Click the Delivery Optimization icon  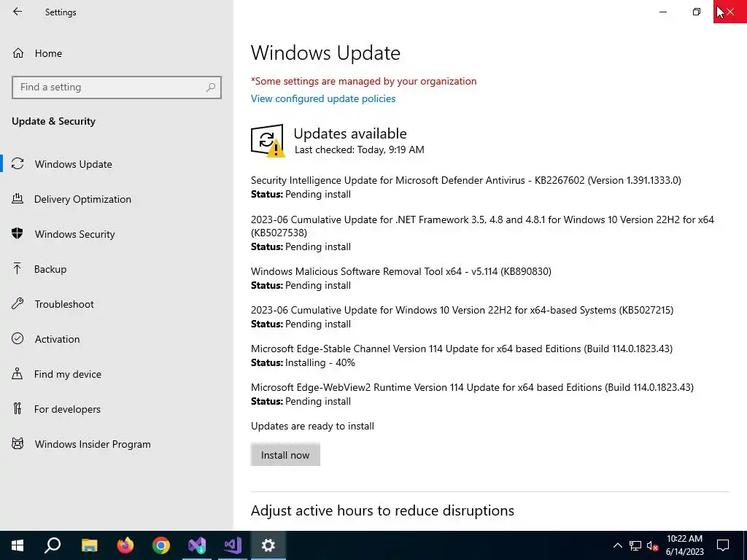(18, 198)
